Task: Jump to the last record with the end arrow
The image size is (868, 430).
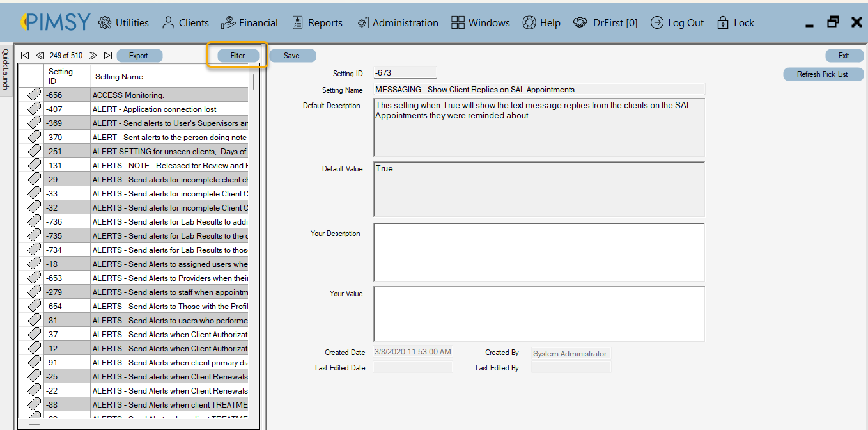Action: click(x=108, y=55)
